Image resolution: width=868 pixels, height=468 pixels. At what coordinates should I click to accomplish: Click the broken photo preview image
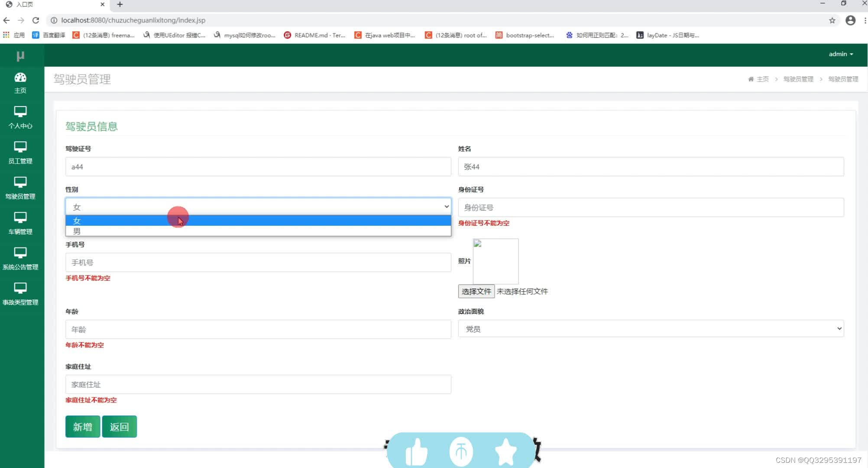pos(496,261)
